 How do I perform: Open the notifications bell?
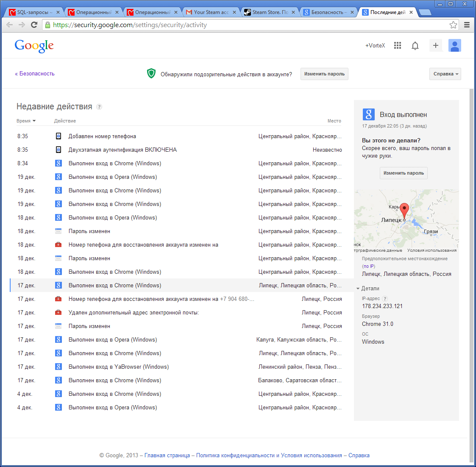[x=415, y=46]
